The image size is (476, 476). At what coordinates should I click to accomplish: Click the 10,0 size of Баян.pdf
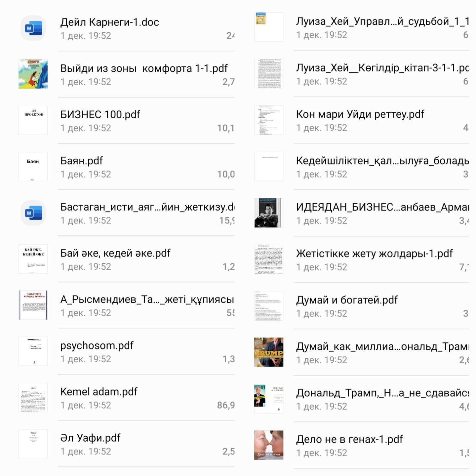[226, 174]
